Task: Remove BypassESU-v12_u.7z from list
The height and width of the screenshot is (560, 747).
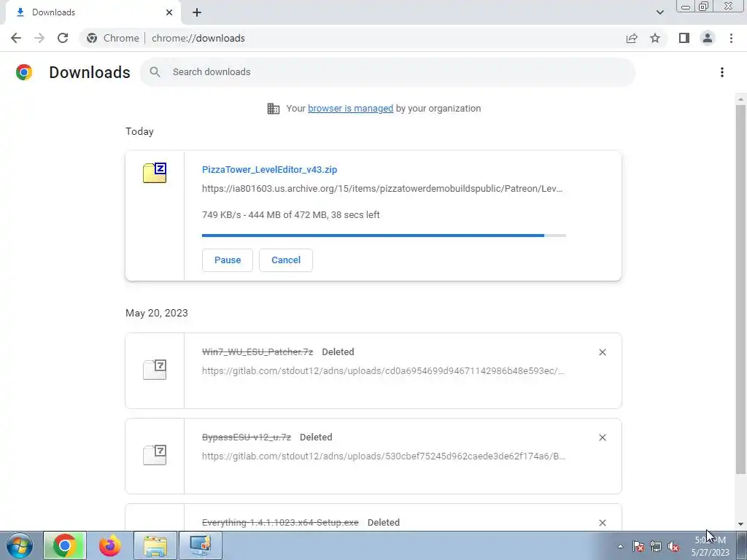Action: (x=602, y=437)
